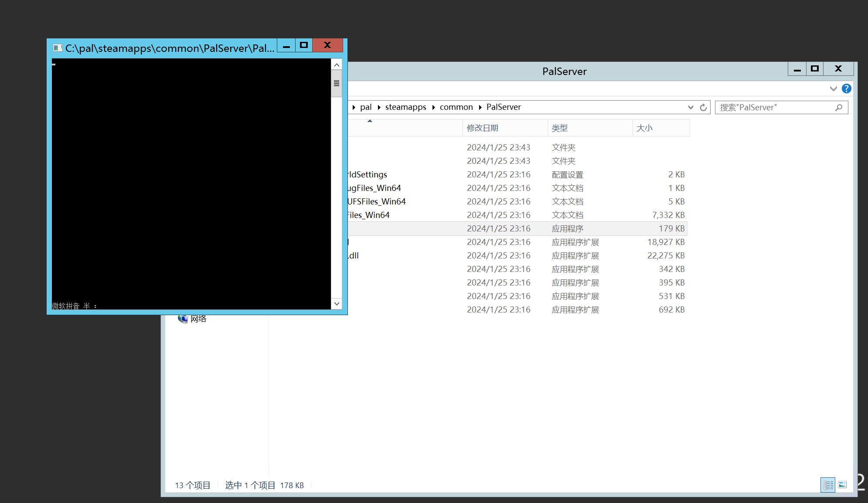Open address bar history dropdown arrow
This screenshot has height=503, width=868.
tap(691, 107)
